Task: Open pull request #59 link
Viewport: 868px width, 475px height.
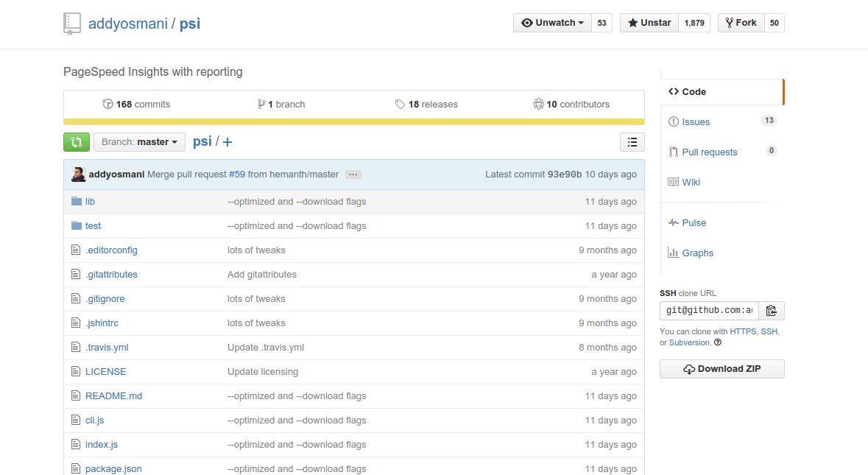Action: [x=237, y=175]
